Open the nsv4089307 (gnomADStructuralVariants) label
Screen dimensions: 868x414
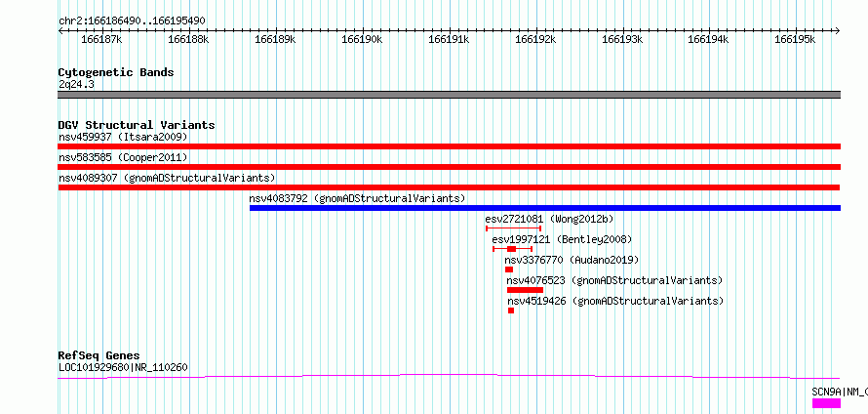coord(167,178)
